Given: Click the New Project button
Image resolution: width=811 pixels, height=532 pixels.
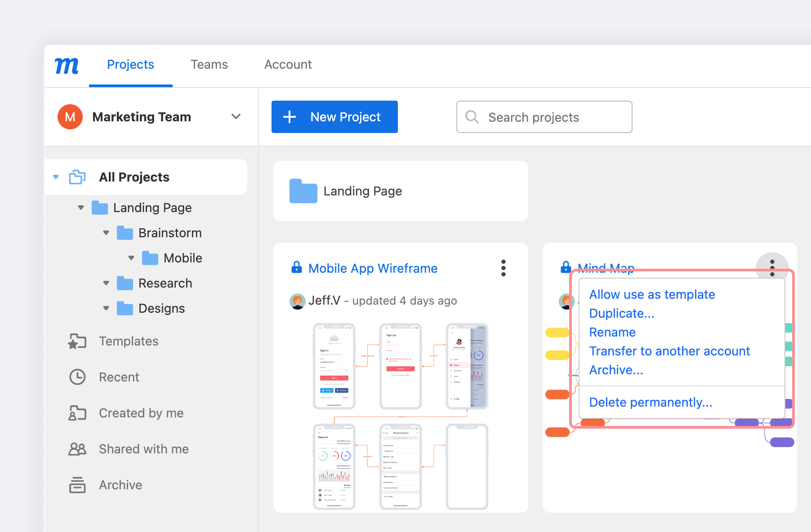Looking at the screenshot, I should pyautogui.click(x=334, y=117).
